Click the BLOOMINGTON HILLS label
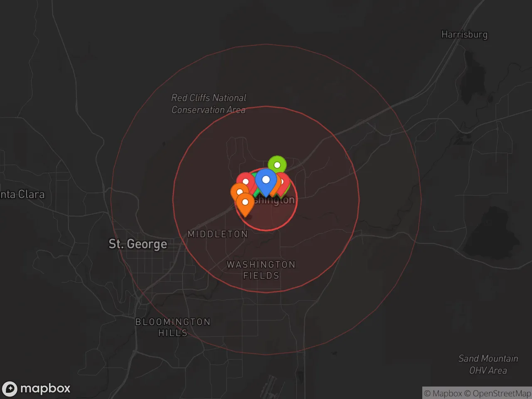 pos(173,327)
